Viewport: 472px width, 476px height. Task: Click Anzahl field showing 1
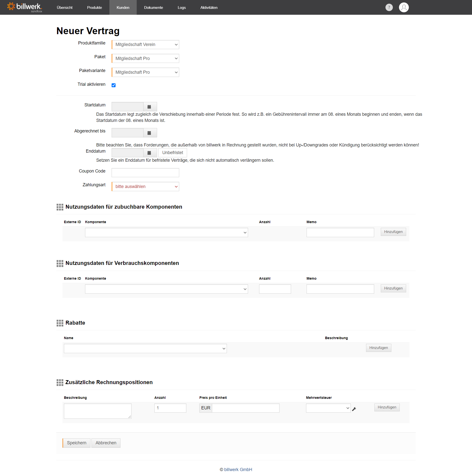(170, 408)
